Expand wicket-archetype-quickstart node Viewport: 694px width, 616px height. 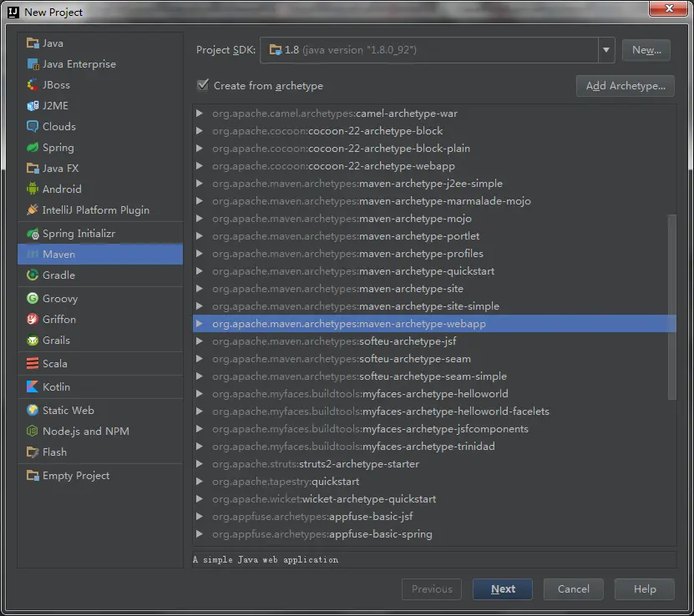200,499
